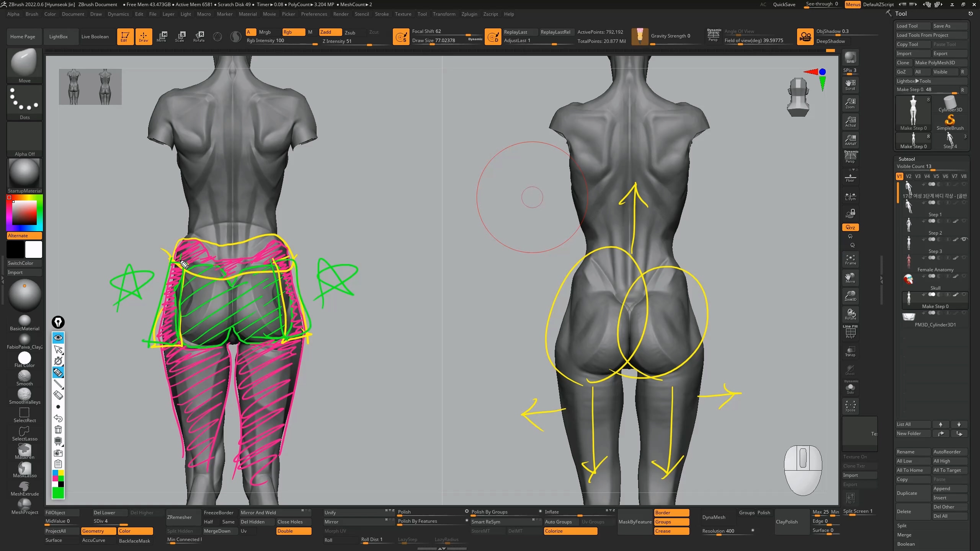980x551 pixels.
Task: Click the BPR render icon
Action: pos(850,57)
